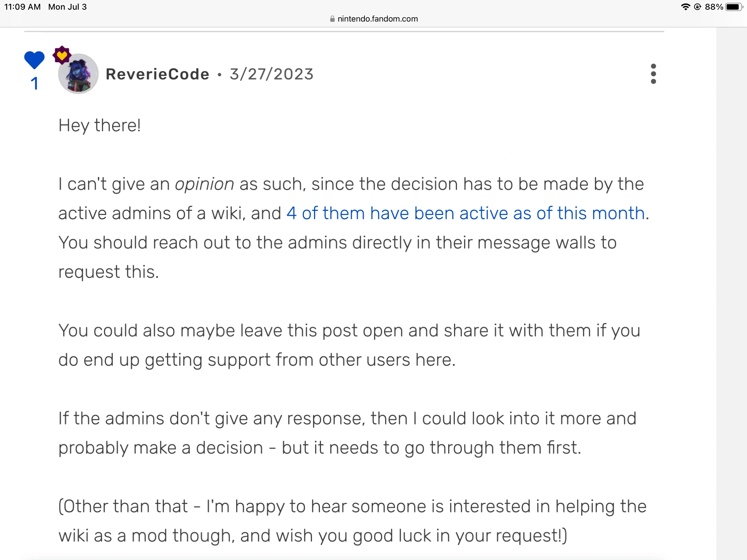Visit ReverieCode's user page
The image size is (747, 560).
(157, 74)
